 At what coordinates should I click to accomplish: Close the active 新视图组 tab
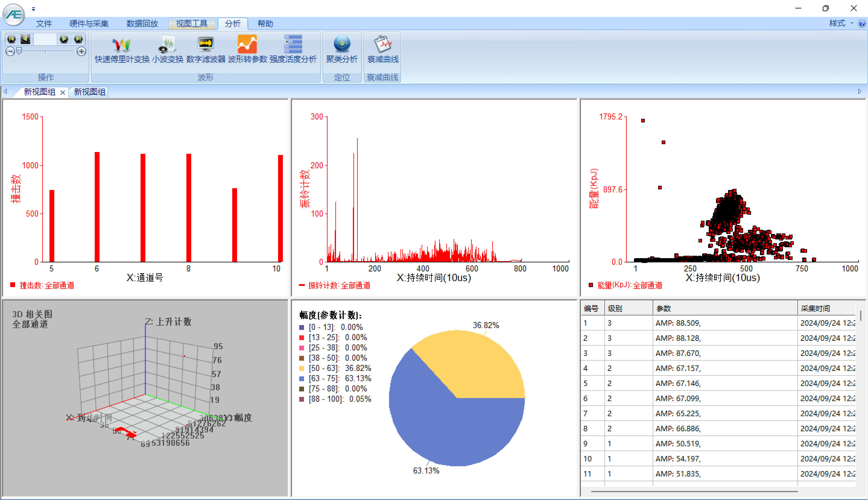click(62, 92)
